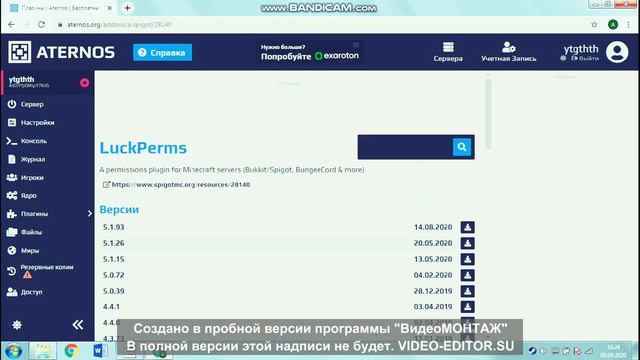This screenshot has width=640, height=360.
Task: Install LuckPerms version 4.4.1
Action: pyautogui.click(x=467, y=307)
